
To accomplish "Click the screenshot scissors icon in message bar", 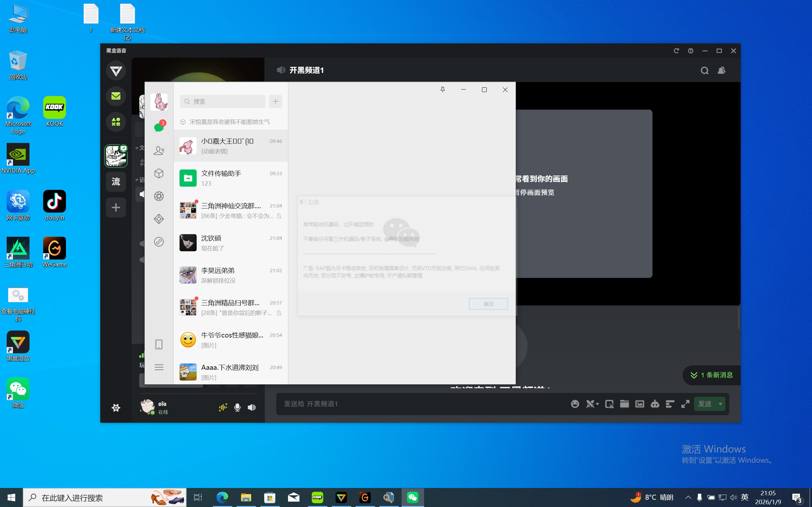I will click(x=609, y=404).
